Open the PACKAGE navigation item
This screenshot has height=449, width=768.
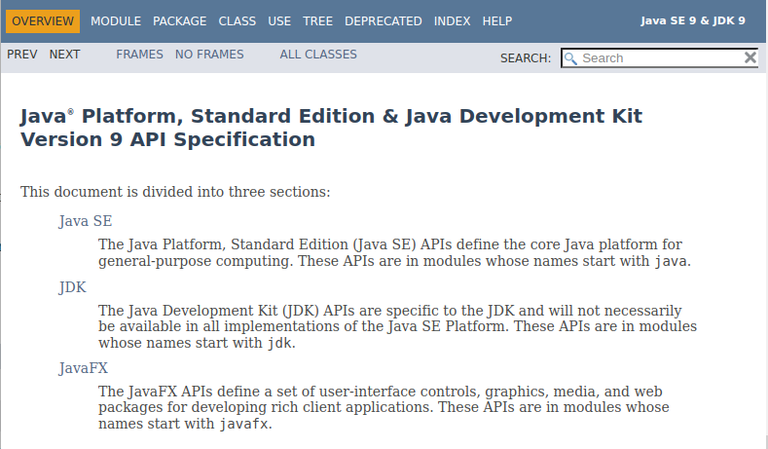click(x=180, y=22)
